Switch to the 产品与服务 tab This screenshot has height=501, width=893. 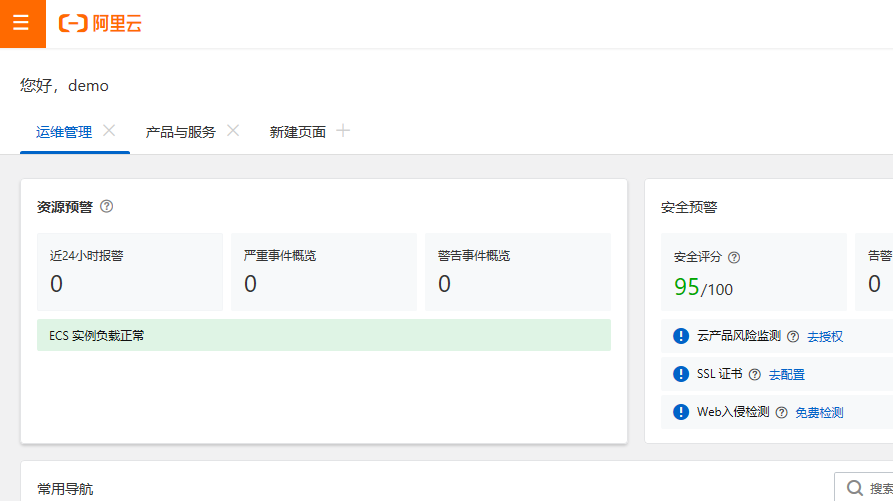tap(180, 132)
